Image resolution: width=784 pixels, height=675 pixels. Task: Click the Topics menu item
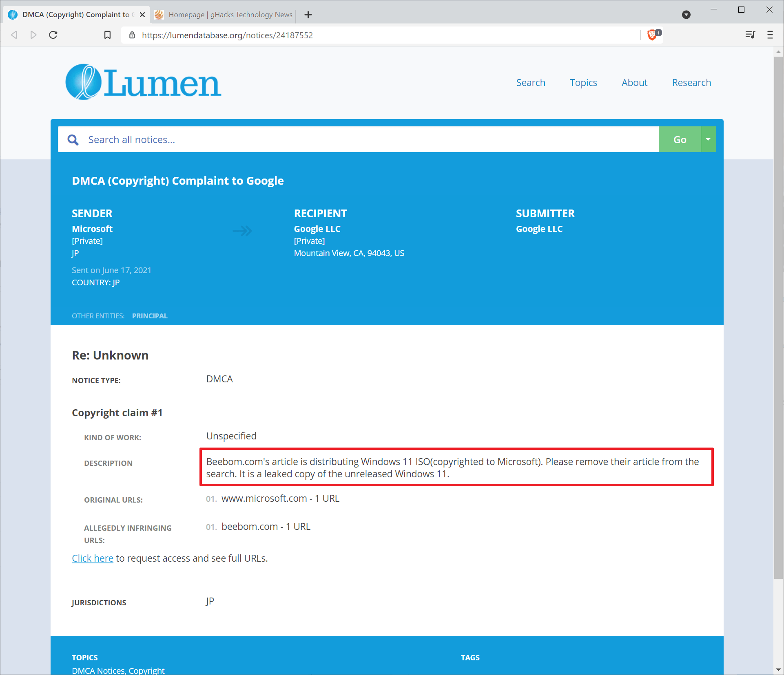(x=583, y=83)
